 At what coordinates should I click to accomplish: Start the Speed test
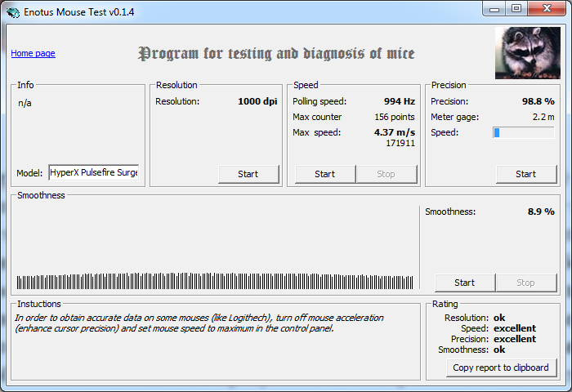(x=325, y=174)
